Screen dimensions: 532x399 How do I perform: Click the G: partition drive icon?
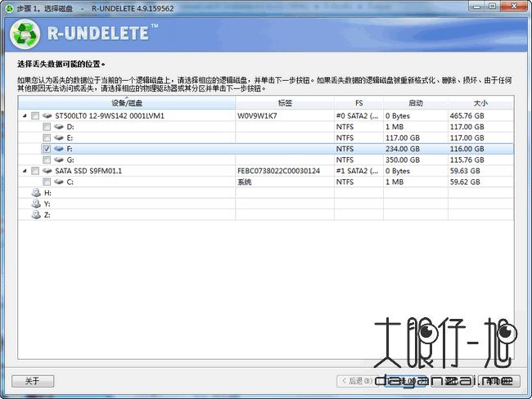59,159
